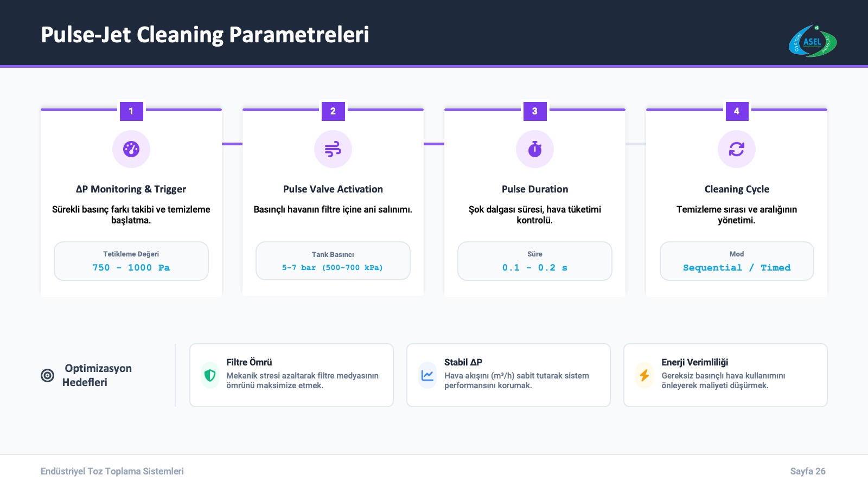Click the Süre 0.1 - 0.2 s box
The height and width of the screenshot is (488, 868).
pyautogui.click(x=535, y=261)
